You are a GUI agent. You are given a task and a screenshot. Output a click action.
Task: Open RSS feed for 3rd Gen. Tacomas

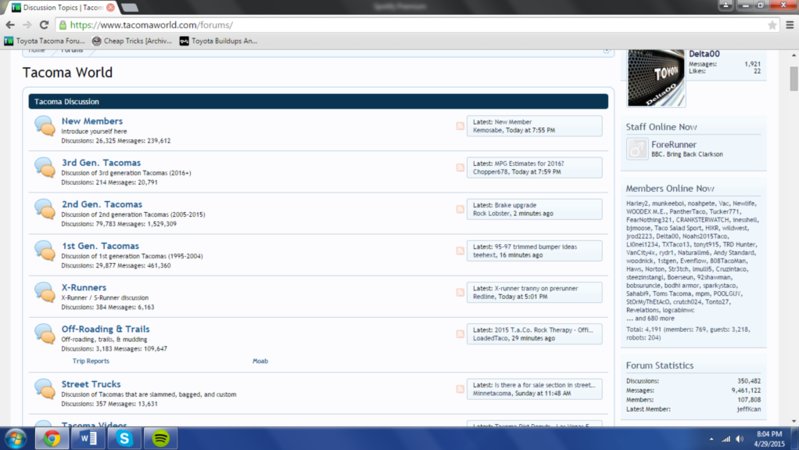point(460,168)
